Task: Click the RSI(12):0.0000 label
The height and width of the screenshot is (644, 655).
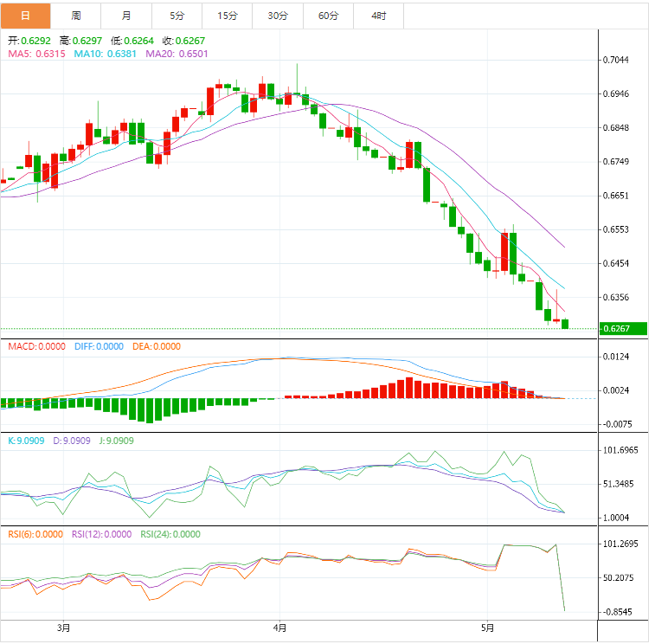Action: click(x=101, y=535)
